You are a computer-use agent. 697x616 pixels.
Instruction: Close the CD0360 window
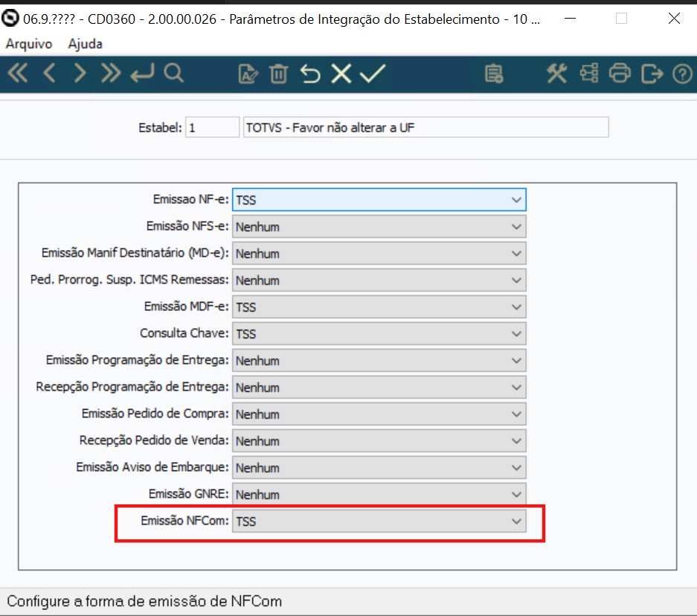point(675,19)
